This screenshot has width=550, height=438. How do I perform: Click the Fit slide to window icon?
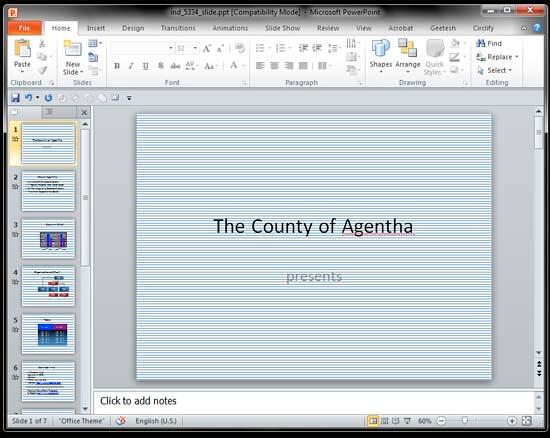point(526,420)
